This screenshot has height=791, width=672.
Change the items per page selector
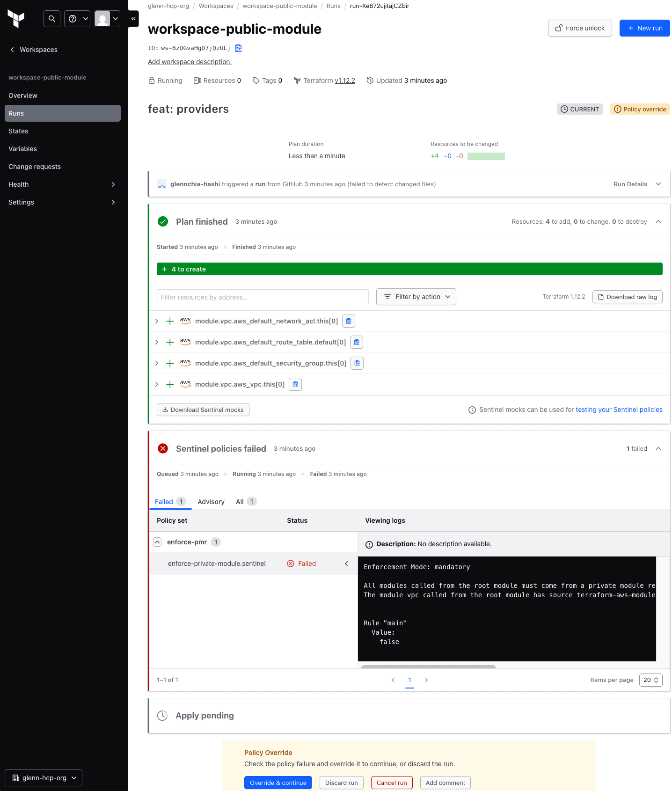(650, 680)
